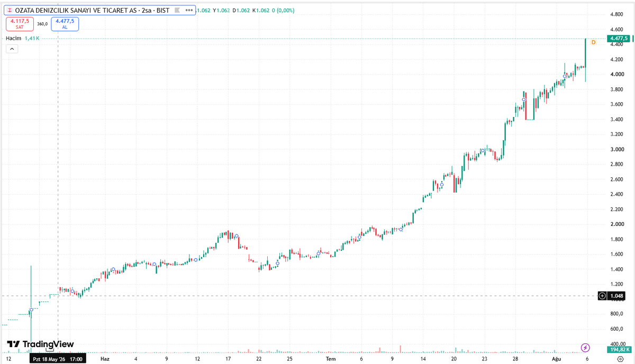The width and height of the screenshot is (635, 364).
Task: Select the 194,82 K volume label
Action: click(x=619, y=350)
